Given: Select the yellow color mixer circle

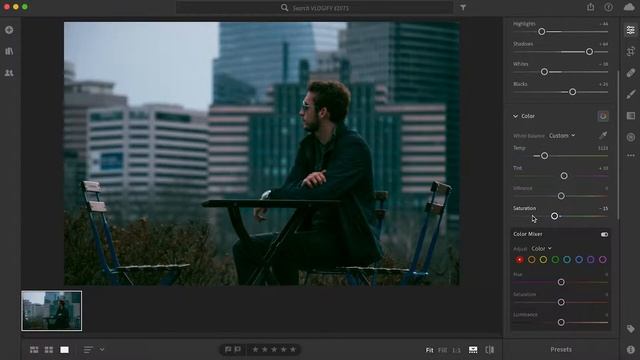Looking at the screenshot, I should (543, 260).
